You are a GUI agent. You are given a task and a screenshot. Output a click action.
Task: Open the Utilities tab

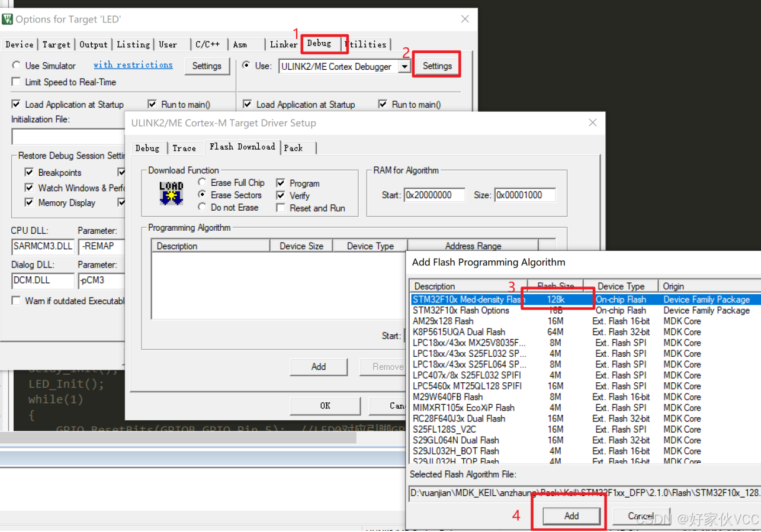367,44
